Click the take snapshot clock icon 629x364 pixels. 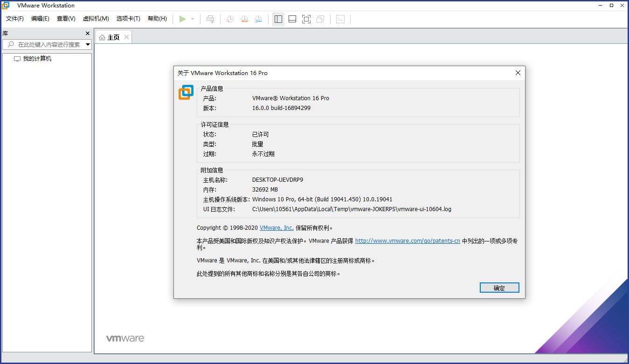229,19
